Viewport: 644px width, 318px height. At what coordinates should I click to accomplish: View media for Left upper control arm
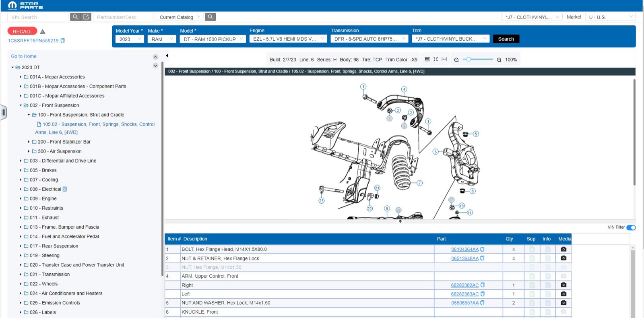[563, 294]
